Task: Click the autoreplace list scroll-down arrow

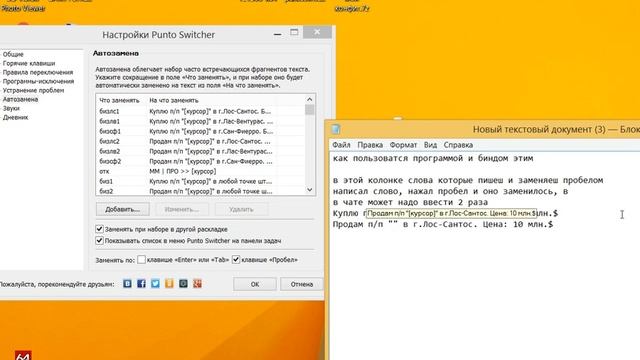Action: pos(310,190)
